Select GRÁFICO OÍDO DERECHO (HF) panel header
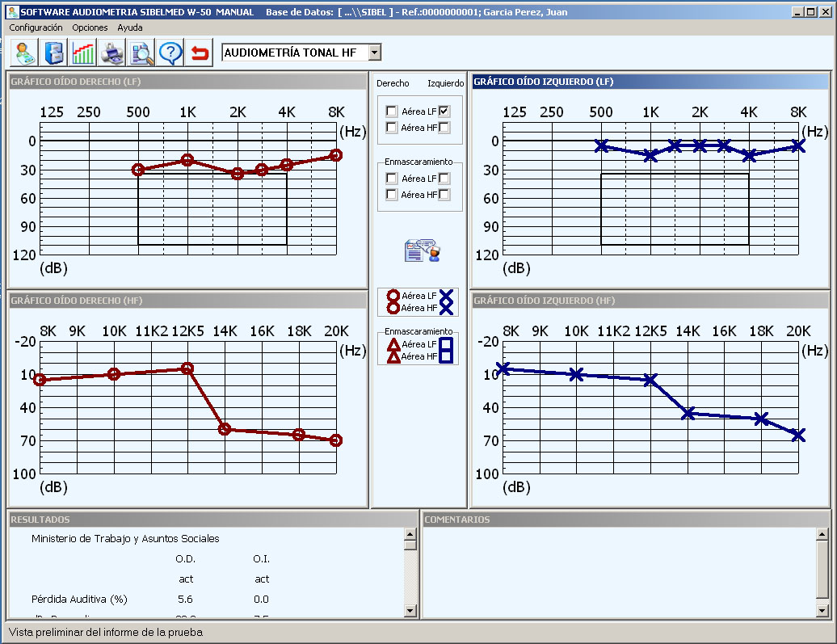Image resolution: width=837 pixels, height=644 pixels. click(x=187, y=301)
